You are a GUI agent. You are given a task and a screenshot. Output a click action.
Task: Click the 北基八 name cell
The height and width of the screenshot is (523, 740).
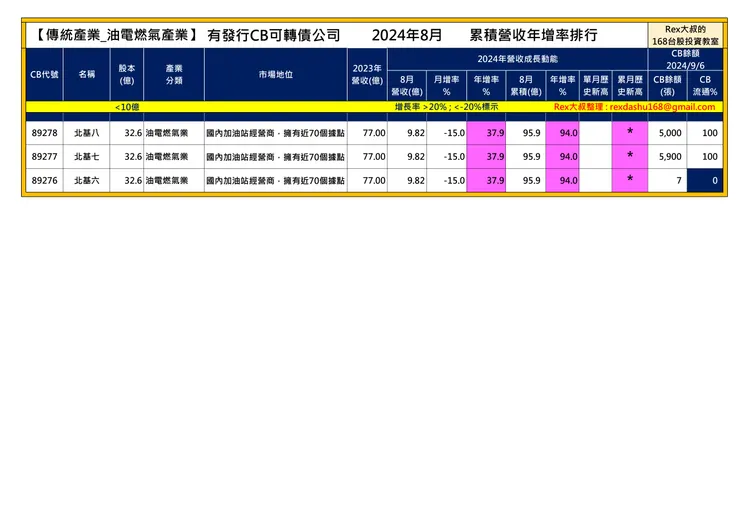tap(87, 133)
